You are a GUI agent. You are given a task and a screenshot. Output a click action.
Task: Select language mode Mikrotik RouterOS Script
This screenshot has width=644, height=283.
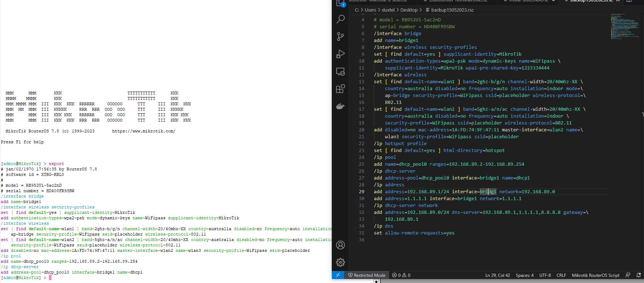(595, 275)
